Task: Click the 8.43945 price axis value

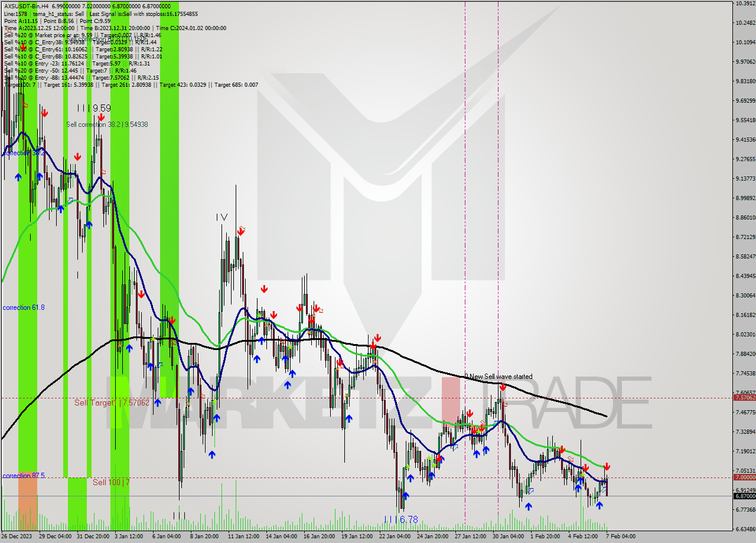Action: click(x=745, y=276)
